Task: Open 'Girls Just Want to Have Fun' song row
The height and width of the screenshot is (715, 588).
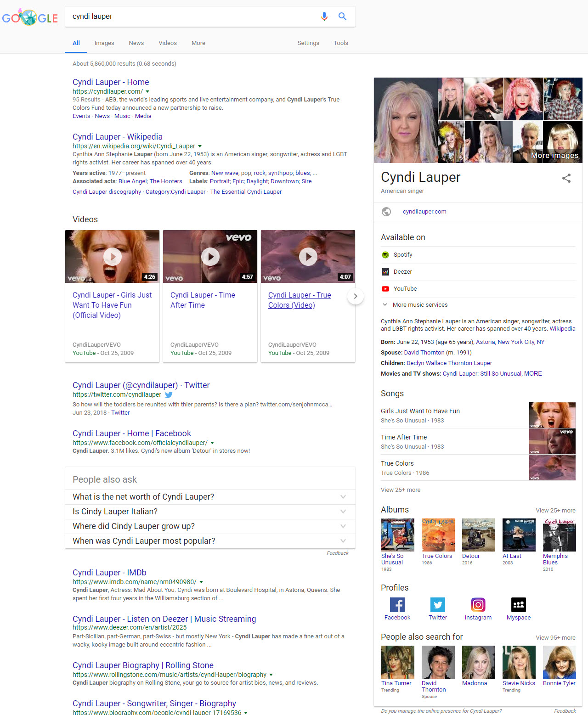Action: coord(478,415)
